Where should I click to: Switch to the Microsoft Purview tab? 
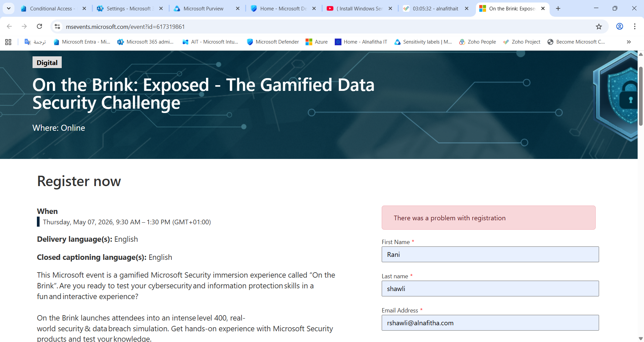pyautogui.click(x=203, y=8)
